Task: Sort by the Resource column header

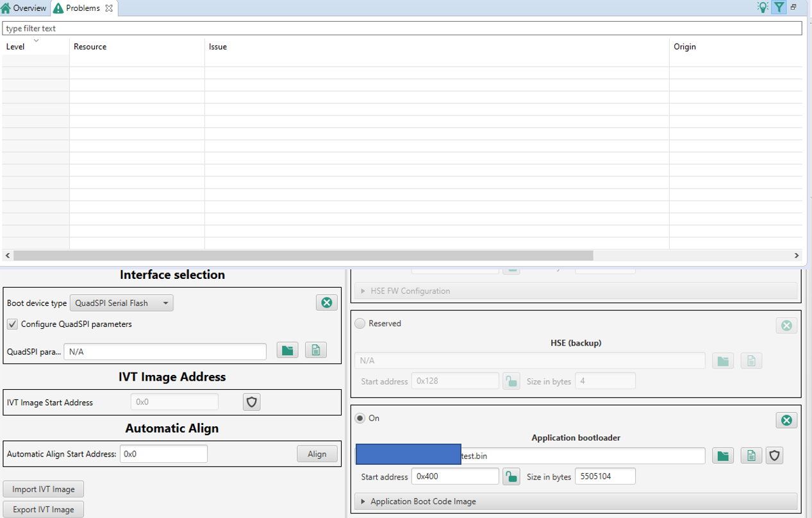Action: 137,47
